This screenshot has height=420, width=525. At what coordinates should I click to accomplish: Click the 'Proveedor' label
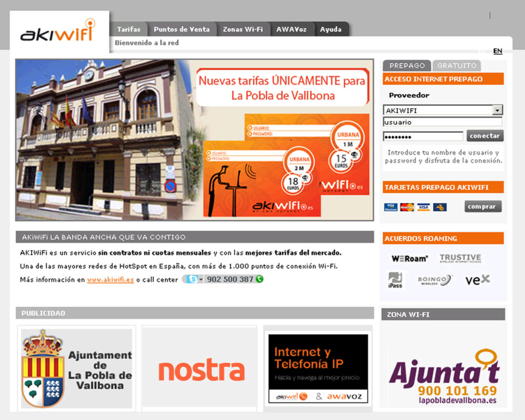coord(409,95)
